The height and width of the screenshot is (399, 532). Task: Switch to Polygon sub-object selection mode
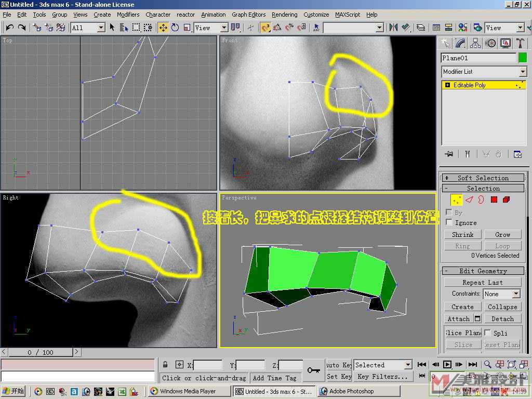(494, 199)
